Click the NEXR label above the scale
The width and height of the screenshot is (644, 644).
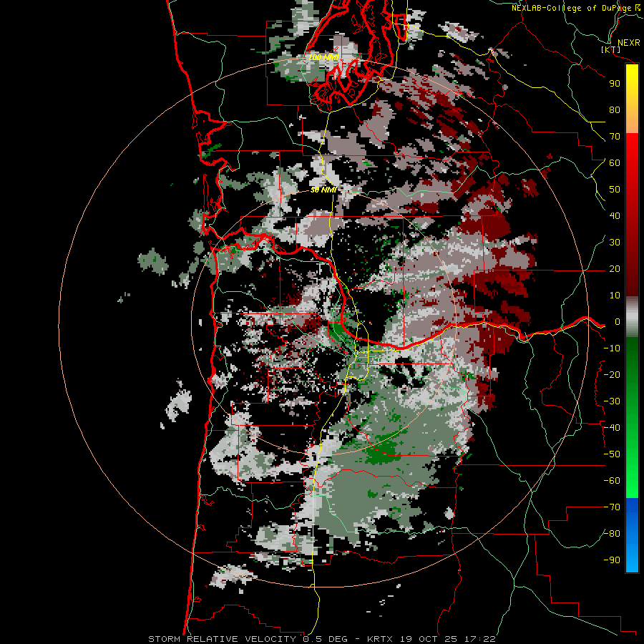[629, 43]
